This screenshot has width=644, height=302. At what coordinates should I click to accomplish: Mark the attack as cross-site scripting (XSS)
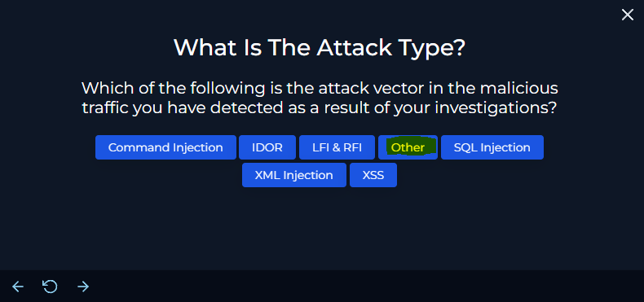tap(373, 175)
